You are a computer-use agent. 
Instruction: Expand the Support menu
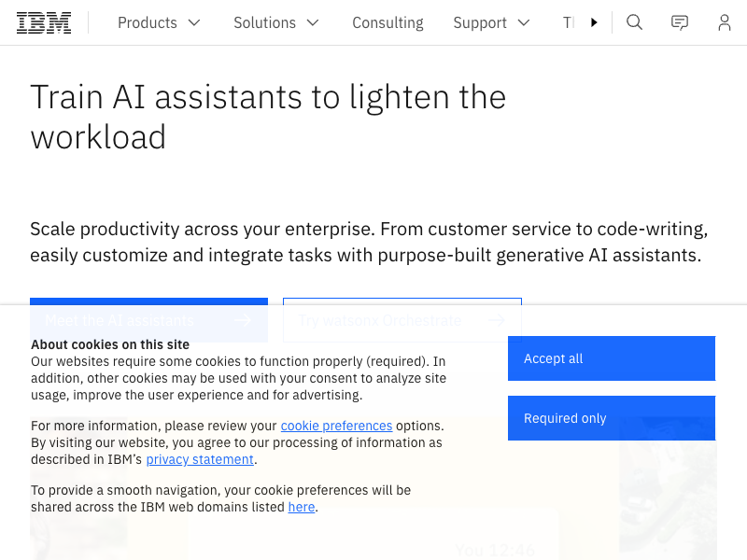click(492, 22)
